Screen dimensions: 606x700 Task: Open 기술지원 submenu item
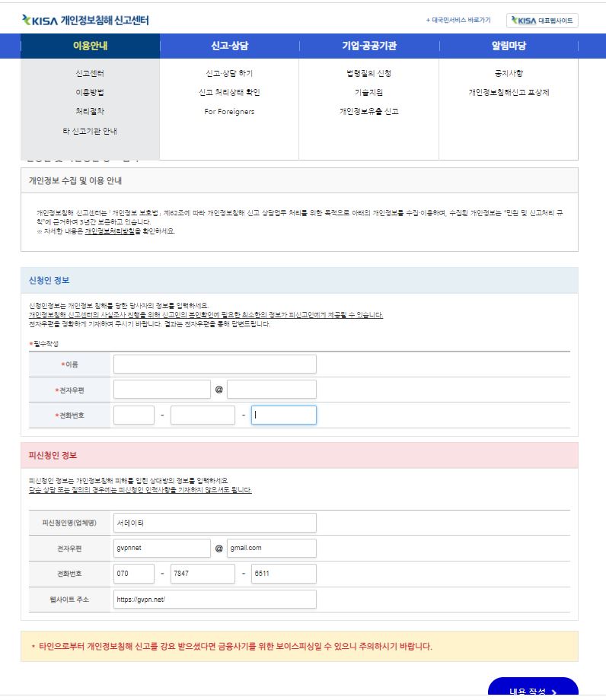(369, 92)
